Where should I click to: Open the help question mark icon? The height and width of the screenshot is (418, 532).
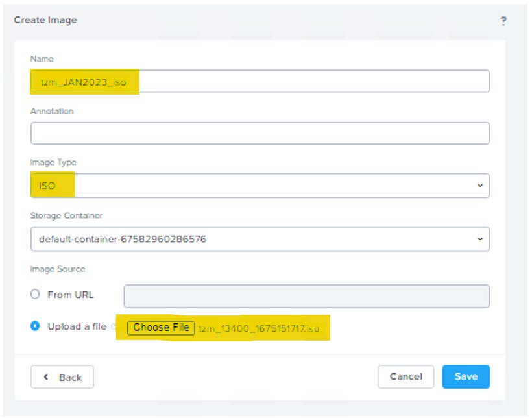[x=503, y=21]
